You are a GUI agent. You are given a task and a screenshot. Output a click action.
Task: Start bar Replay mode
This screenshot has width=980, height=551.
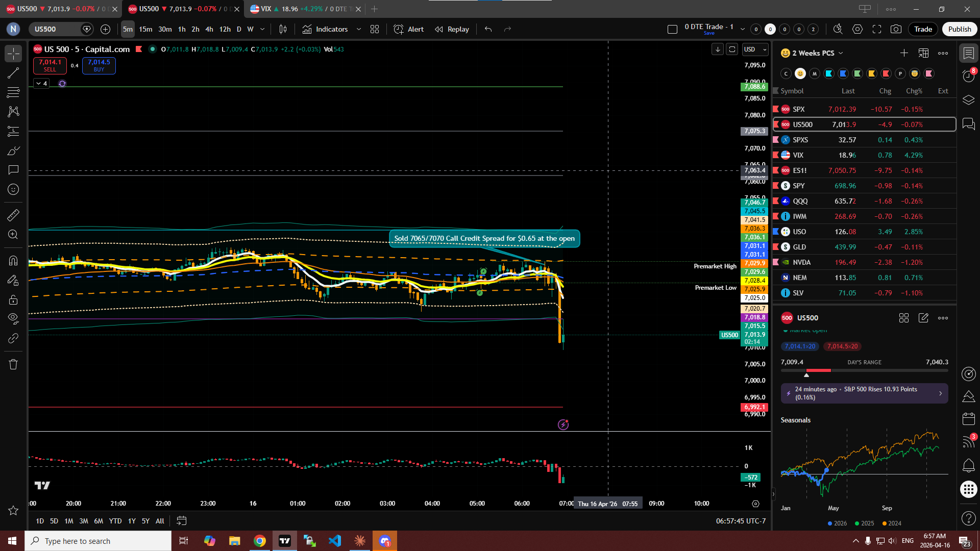point(452,29)
